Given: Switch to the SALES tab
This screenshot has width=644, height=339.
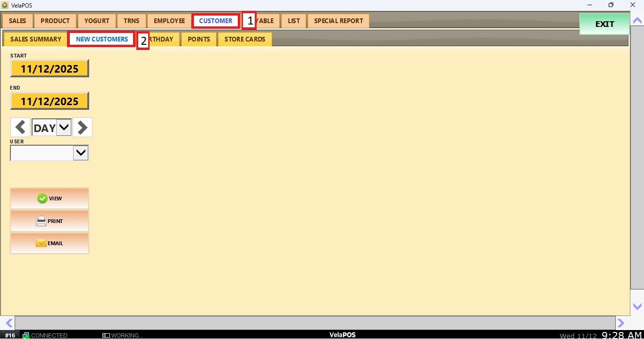Looking at the screenshot, I should [x=17, y=21].
